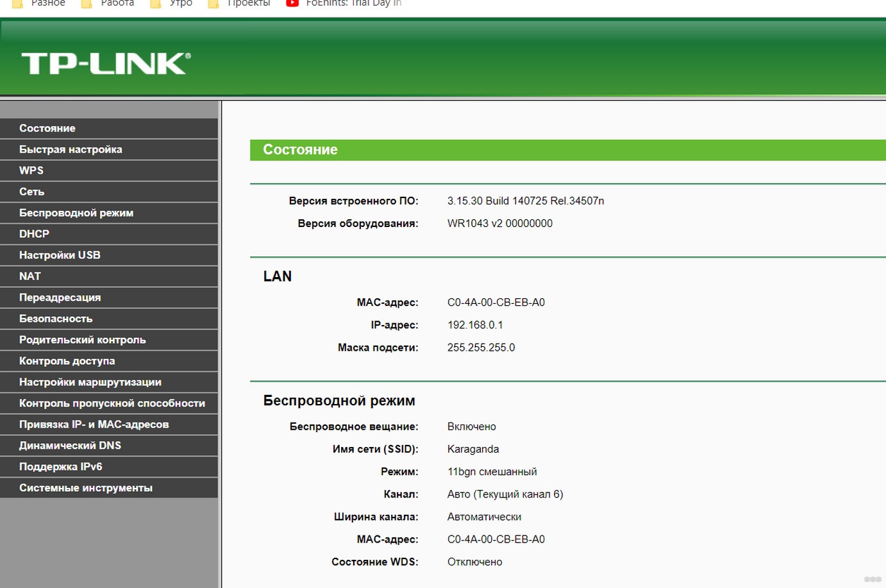This screenshot has height=588, width=886.
Task: Click Переадресация in the sidebar
Action: tap(109, 298)
